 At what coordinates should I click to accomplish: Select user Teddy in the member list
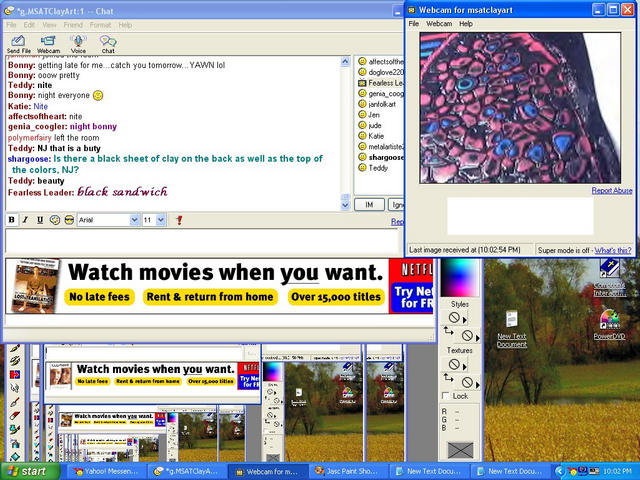(x=373, y=168)
